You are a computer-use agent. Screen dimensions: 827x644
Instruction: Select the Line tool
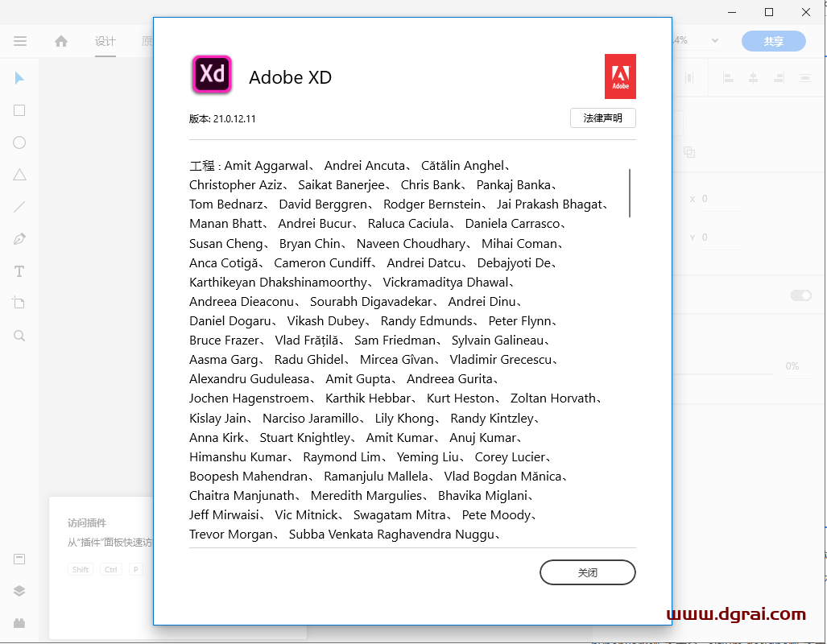click(19, 207)
